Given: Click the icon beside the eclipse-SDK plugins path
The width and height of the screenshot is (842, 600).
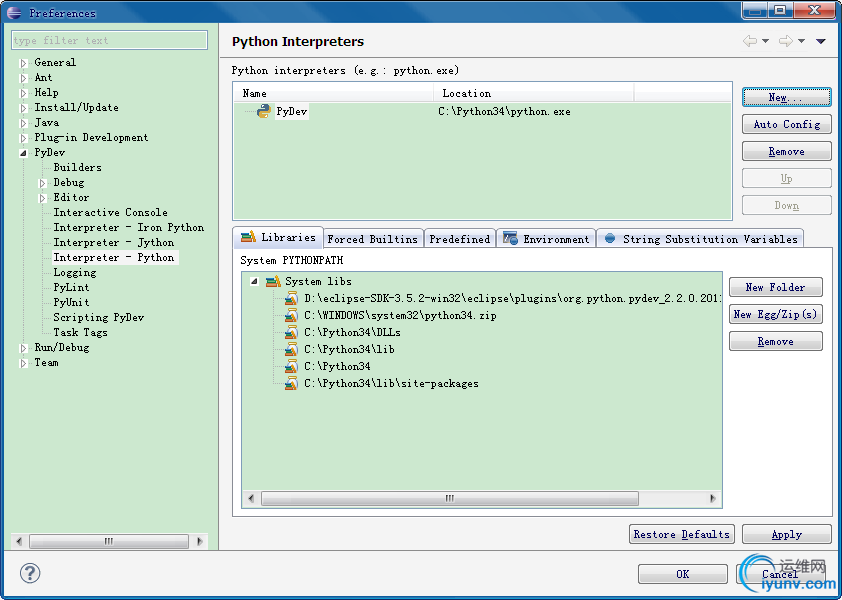Looking at the screenshot, I should pos(291,298).
